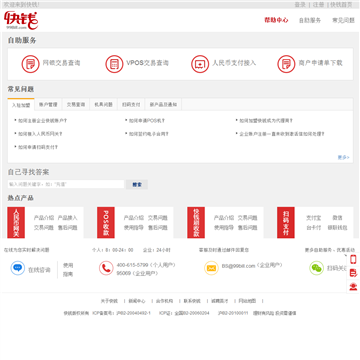The width and height of the screenshot is (360, 360).
Task: Click the floating sidebar feedback form icon
Action: (353, 273)
